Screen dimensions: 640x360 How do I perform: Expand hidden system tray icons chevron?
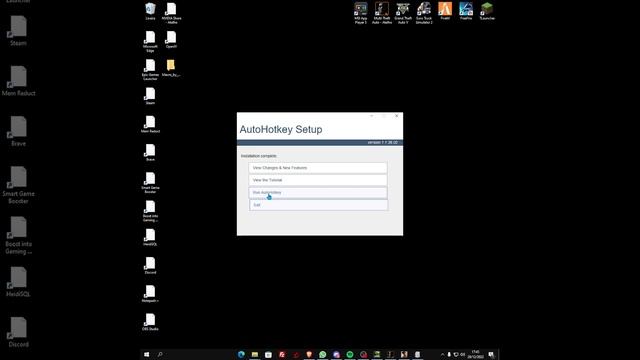(x=442, y=355)
